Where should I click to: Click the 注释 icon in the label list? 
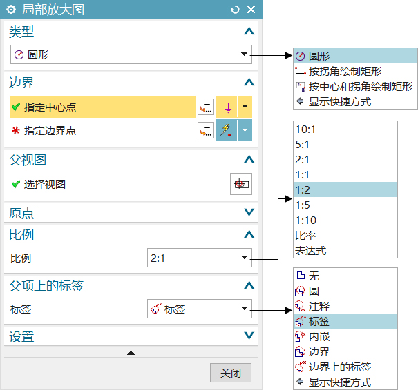tap(300, 306)
